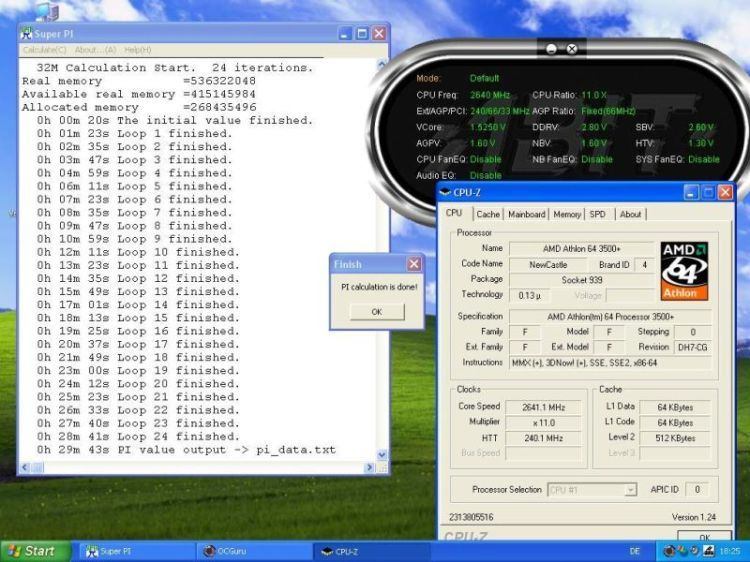Viewport: 750px width, 562px height.
Task: Click the APIC ID field
Action: coord(697,489)
